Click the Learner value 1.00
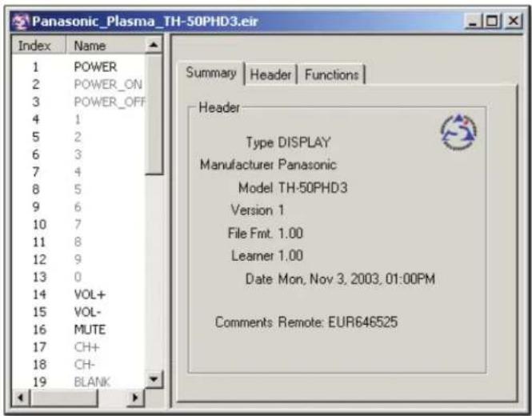 [x=290, y=256]
